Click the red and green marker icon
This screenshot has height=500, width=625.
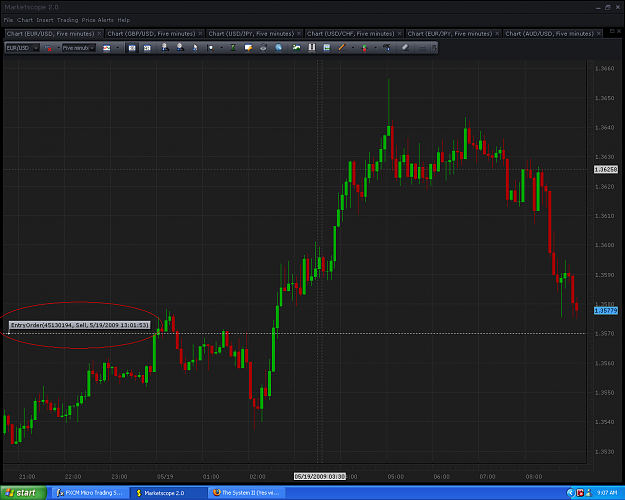(x=364, y=48)
